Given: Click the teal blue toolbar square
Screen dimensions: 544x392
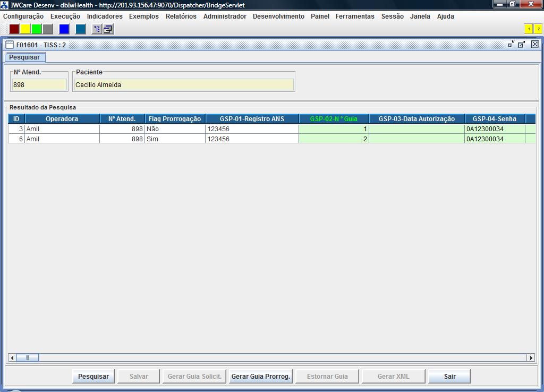Looking at the screenshot, I should click(81, 29).
